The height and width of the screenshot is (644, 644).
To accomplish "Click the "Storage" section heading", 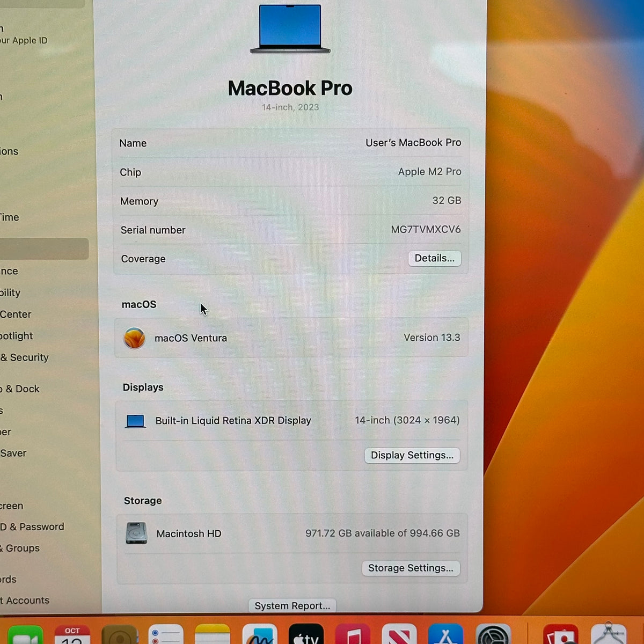I will (x=143, y=501).
